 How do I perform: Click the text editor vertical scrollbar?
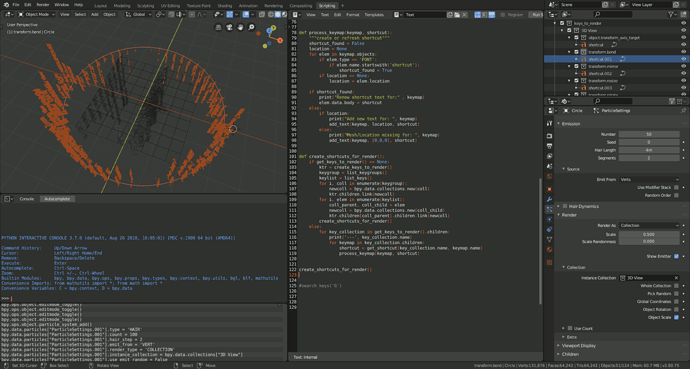click(x=540, y=241)
